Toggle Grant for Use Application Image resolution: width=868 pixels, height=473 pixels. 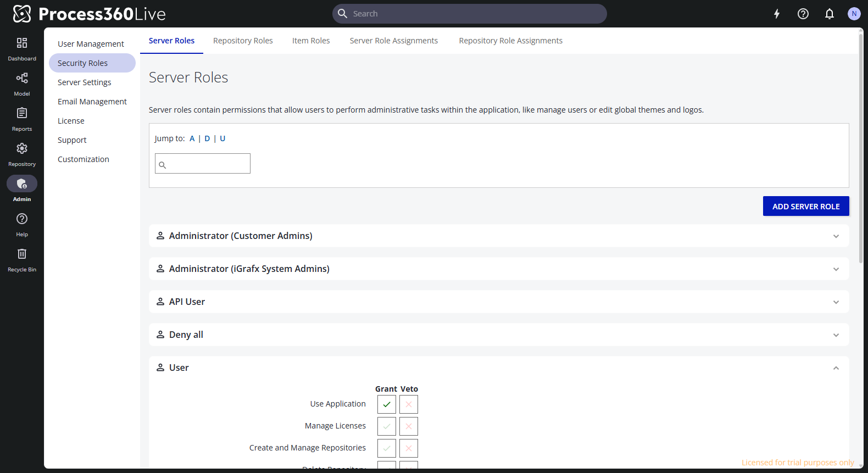[x=387, y=404]
